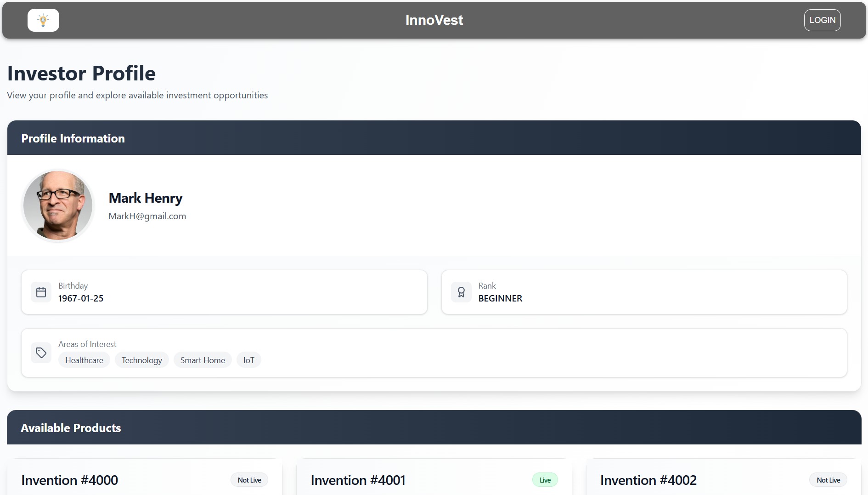The height and width of the screenshot is (495, 868).
Task: Click the Not Live badge on Invention #4000
Action: (x=249, y=480)
